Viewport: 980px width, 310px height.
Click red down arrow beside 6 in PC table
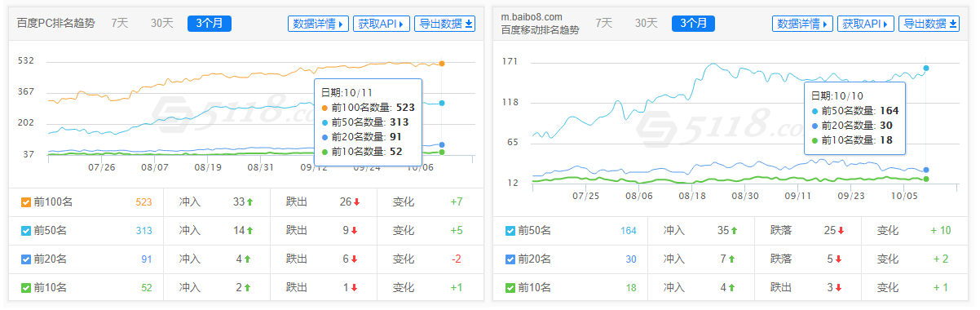pos(354,259)
